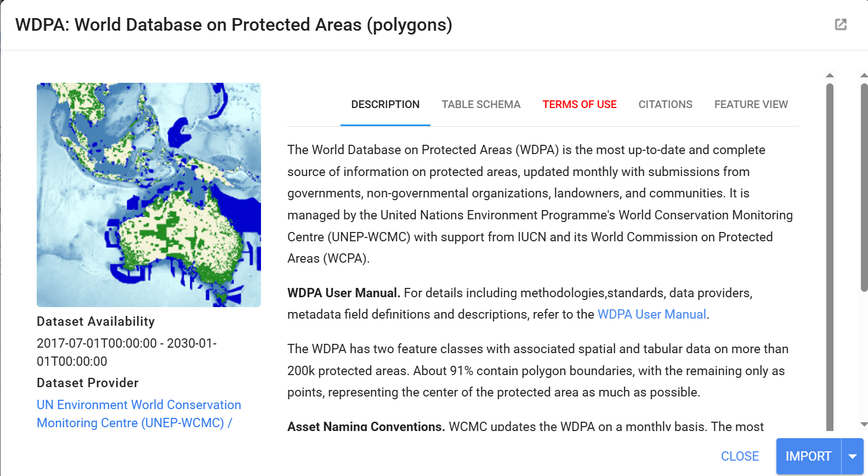Click the outer scrollbar up arrow
868x476 pixels.
(x=864, y=75)
